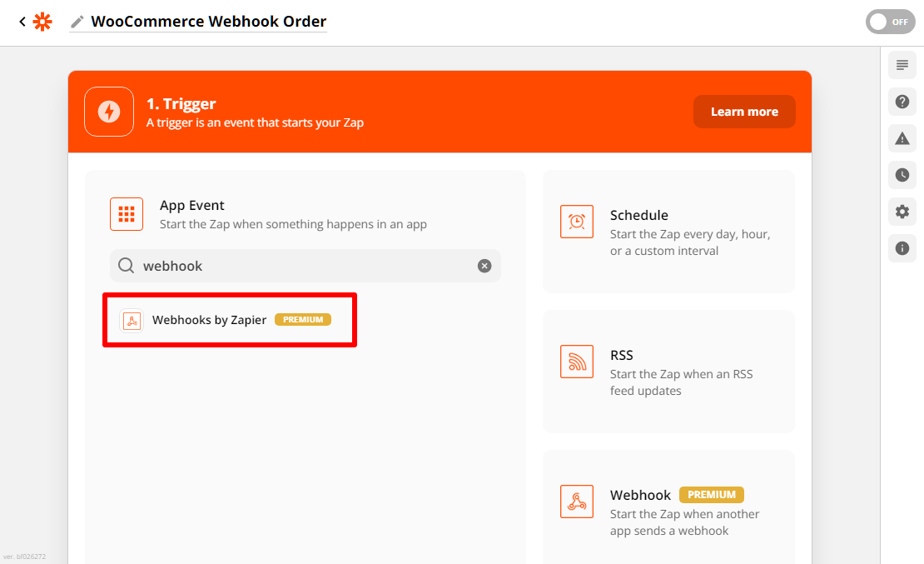924x564 pixels.
Task: Click PREMIUM badge on the Webhook card
Action: [x=711, y=494]
